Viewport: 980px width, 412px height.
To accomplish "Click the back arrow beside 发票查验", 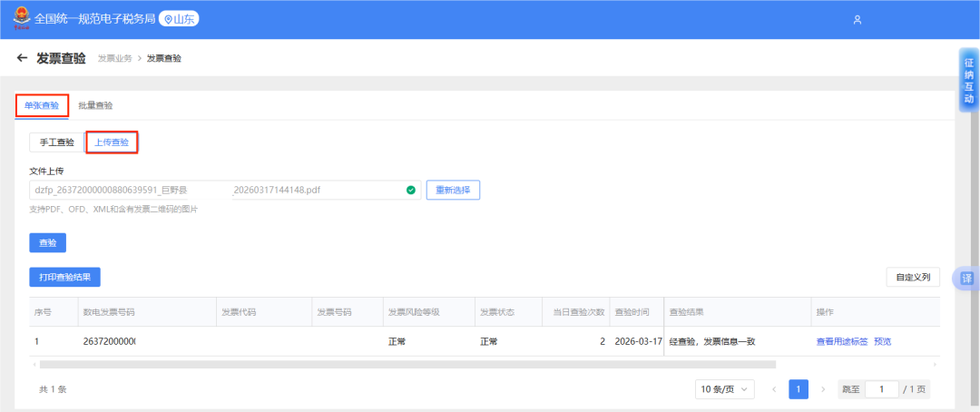I will click(x=23, y=58).
